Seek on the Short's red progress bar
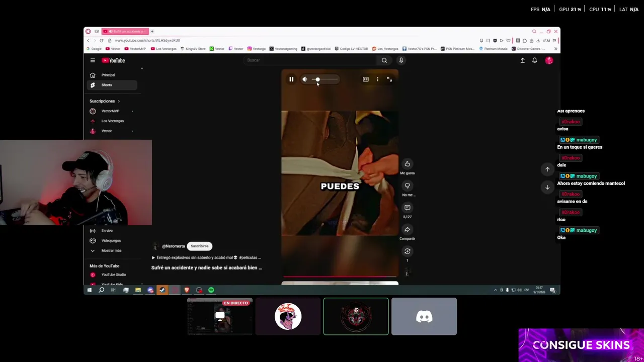Screen dimensions: 644x362 click(x=340, y=276)
